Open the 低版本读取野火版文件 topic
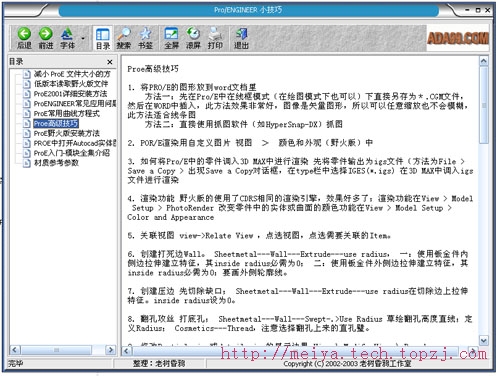The height and width of the screenshot is (376, 500). [x=71, y=84]
